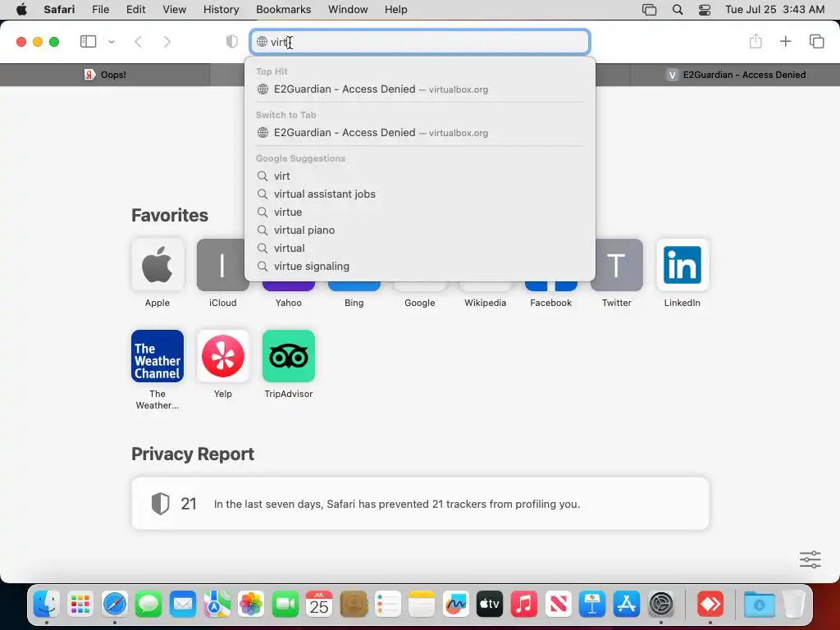
Task: Open Finder from the Dock
Action: 47,605
